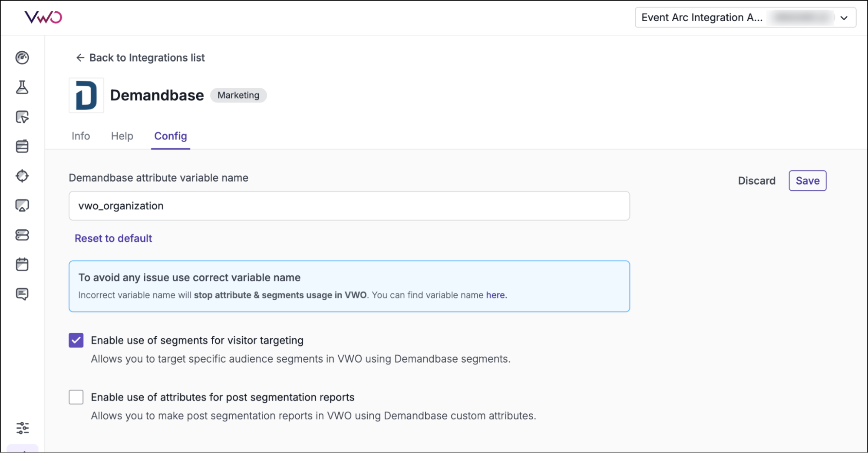Focus the Demandbase attribute variable name field

tap(349, 206)
